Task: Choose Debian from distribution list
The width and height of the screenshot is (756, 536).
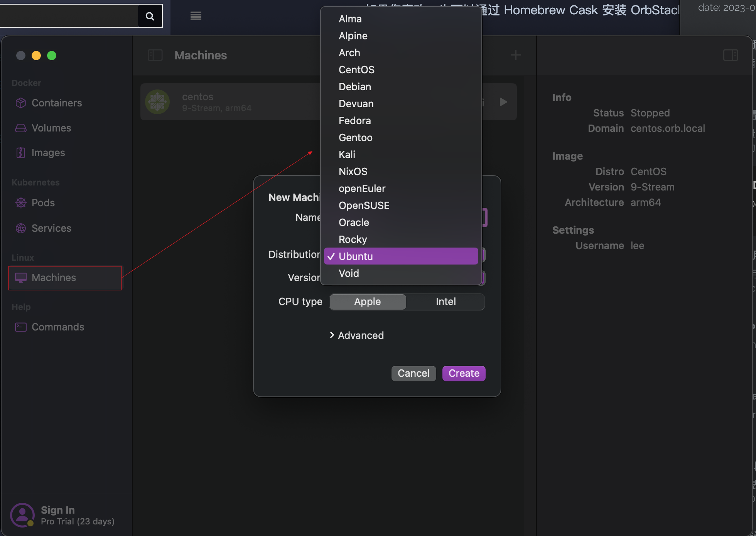Action: pyautogui.click(x=354, y=87)
